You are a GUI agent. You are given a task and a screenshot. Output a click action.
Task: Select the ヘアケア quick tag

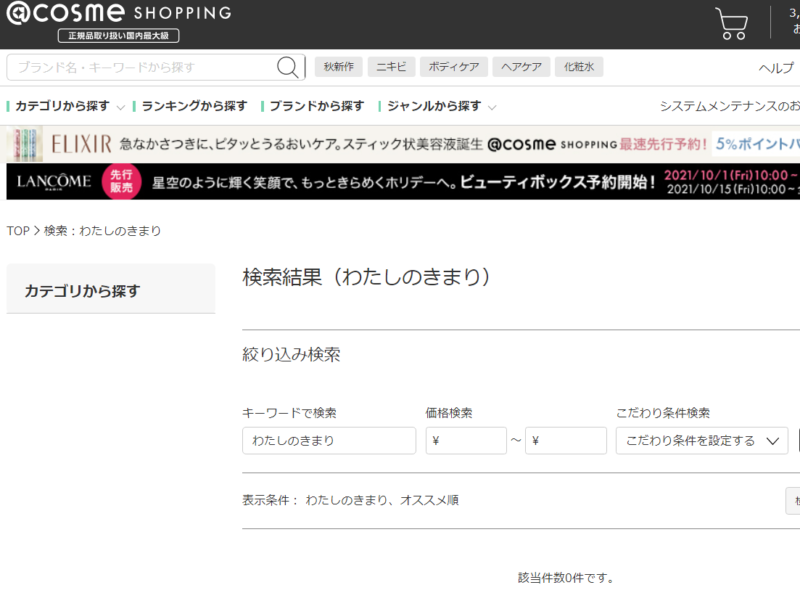coord(521,67)
